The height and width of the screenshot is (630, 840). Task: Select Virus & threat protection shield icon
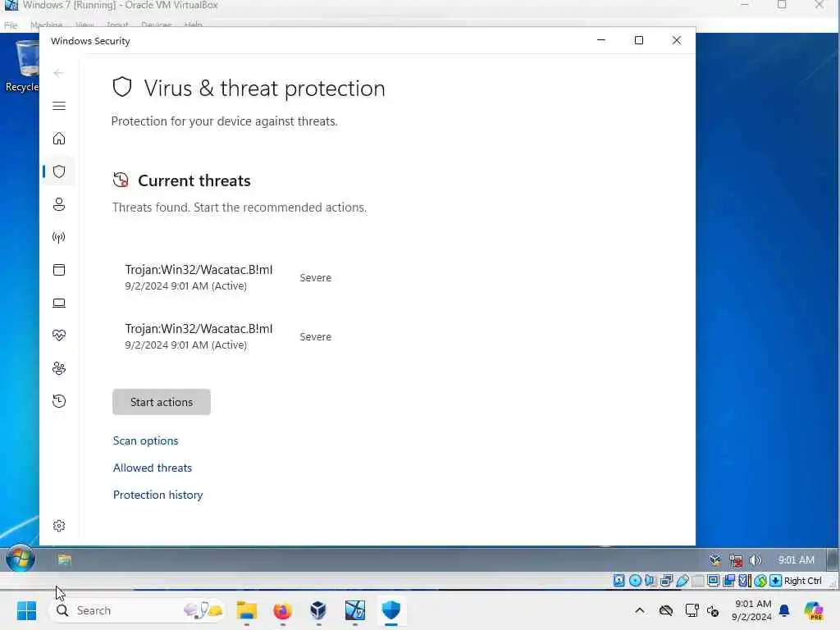[x=59, y=171]
